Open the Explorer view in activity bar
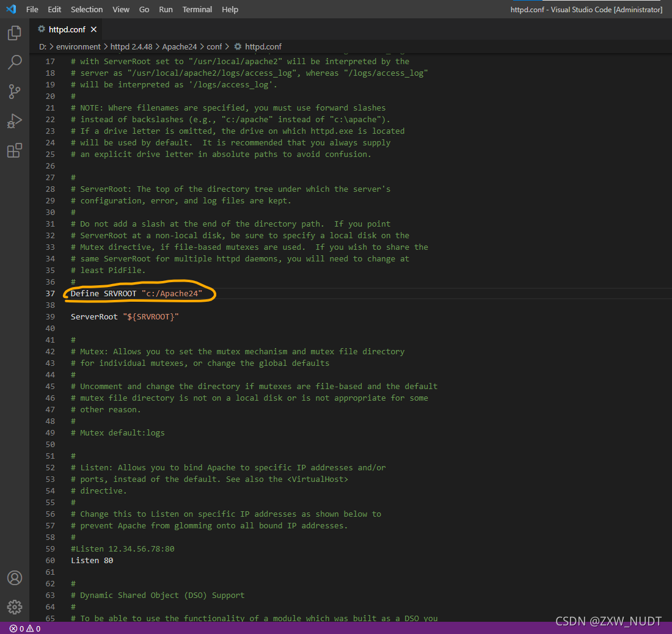Viewport: 672px width, 634px height. 15,32
